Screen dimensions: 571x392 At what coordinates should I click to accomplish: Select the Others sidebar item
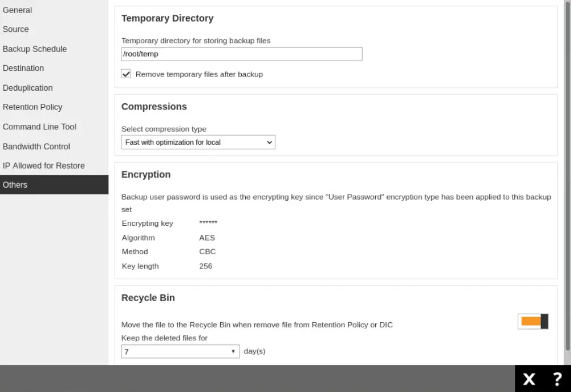coord(15,185)
